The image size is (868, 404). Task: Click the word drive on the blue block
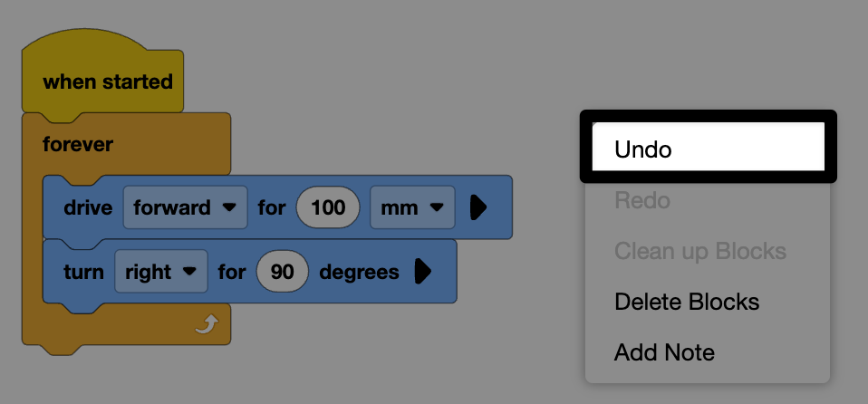[x=88, y=208]
